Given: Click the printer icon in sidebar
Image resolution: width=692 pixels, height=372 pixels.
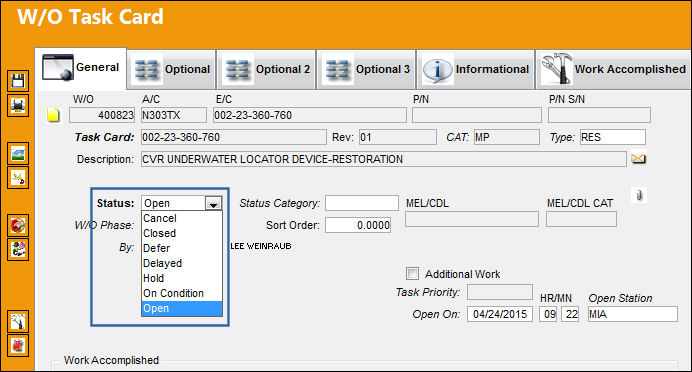Looking at the screenshot, I should (18, 105).
